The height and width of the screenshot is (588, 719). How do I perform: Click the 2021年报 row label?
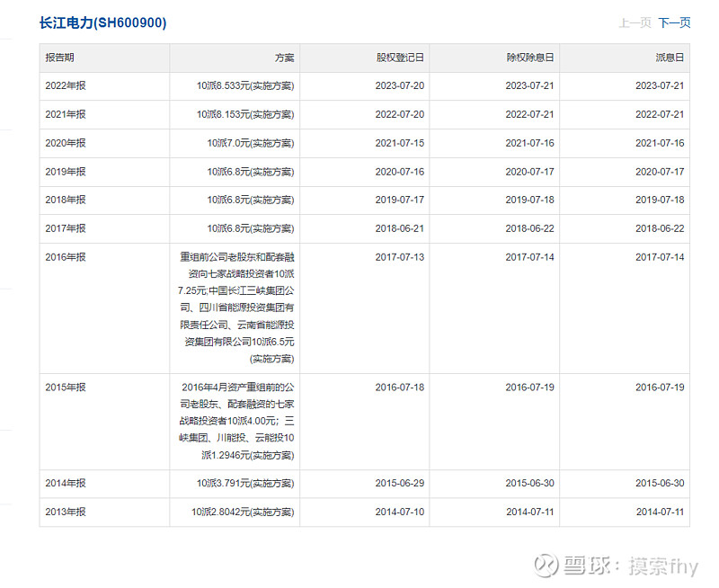(x=65, y=114)
